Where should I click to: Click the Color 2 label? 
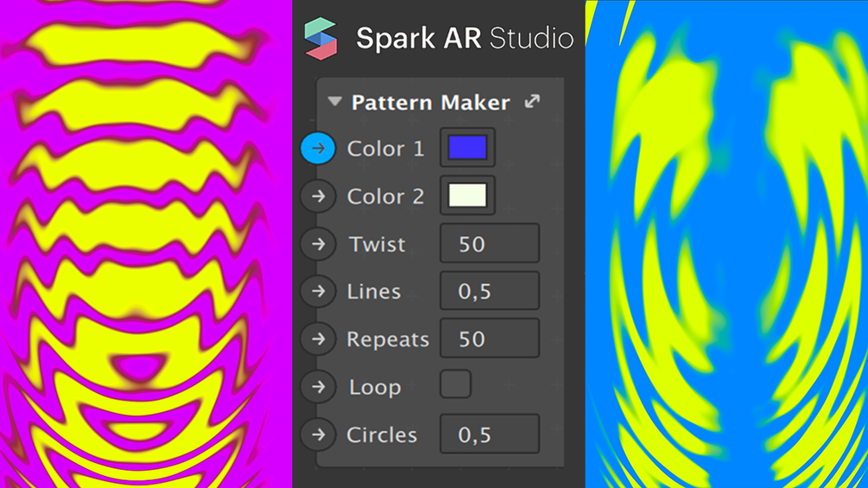pyautogui.click(x=385, y=196)
